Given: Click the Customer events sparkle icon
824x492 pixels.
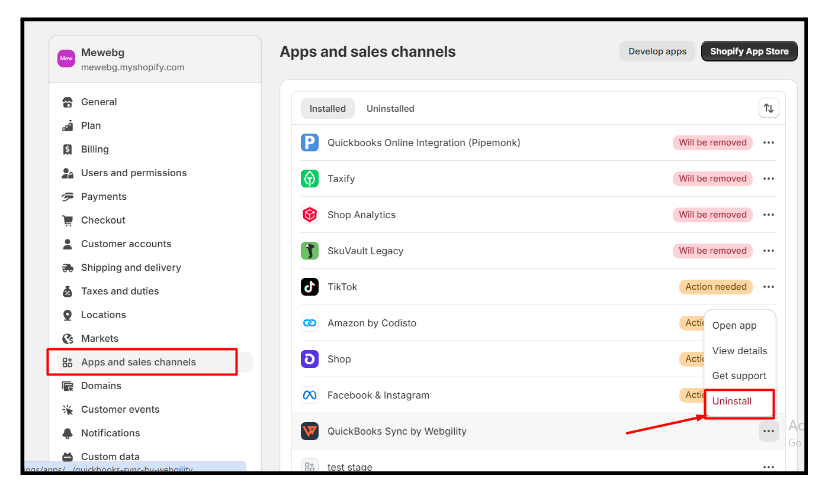Looking at the screenshot, I should click(67, 409).
